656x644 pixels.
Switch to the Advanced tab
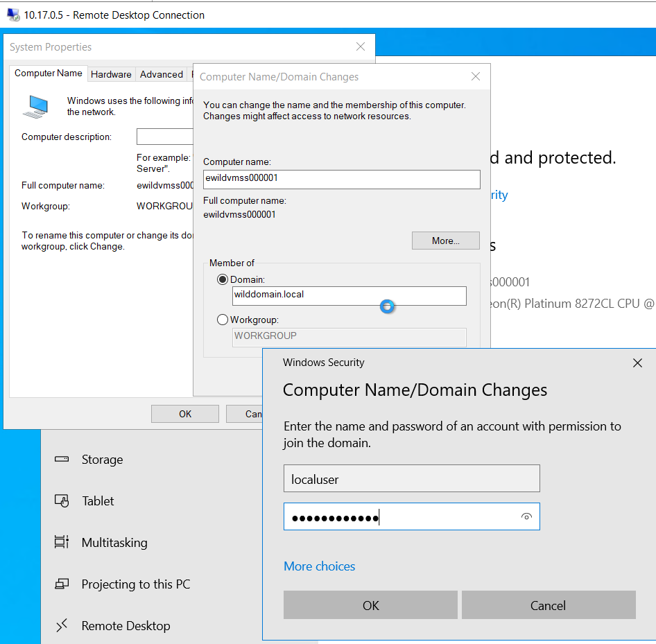pos(162,74)
